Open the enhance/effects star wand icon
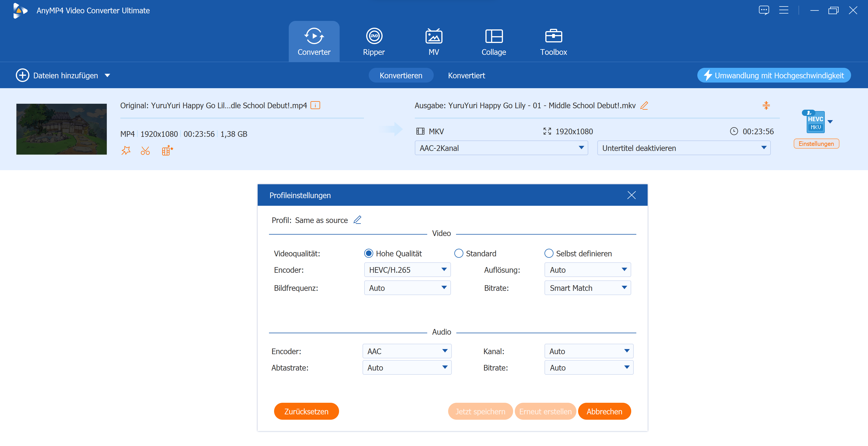The height and width of the screenshot is (446, 868). pyautogui.click(x=126, y=150)
